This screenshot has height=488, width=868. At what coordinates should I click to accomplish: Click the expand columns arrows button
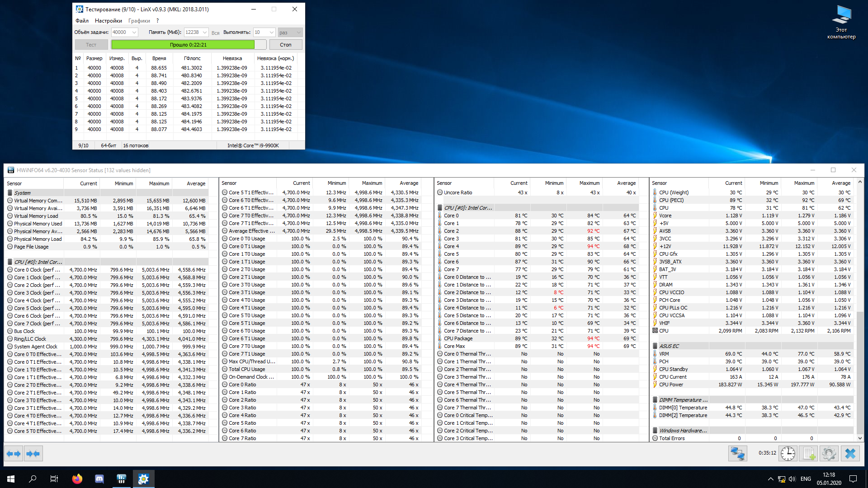point(14,454)
